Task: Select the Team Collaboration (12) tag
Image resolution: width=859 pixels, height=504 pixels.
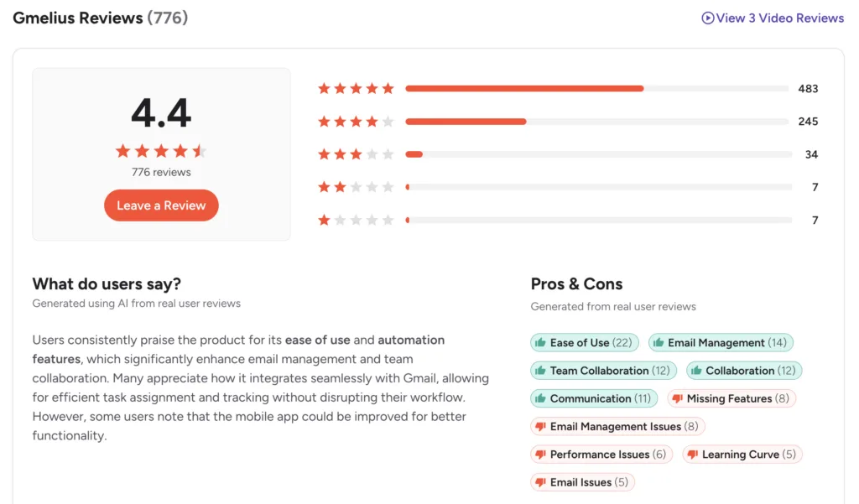Action: click(603, 371)
